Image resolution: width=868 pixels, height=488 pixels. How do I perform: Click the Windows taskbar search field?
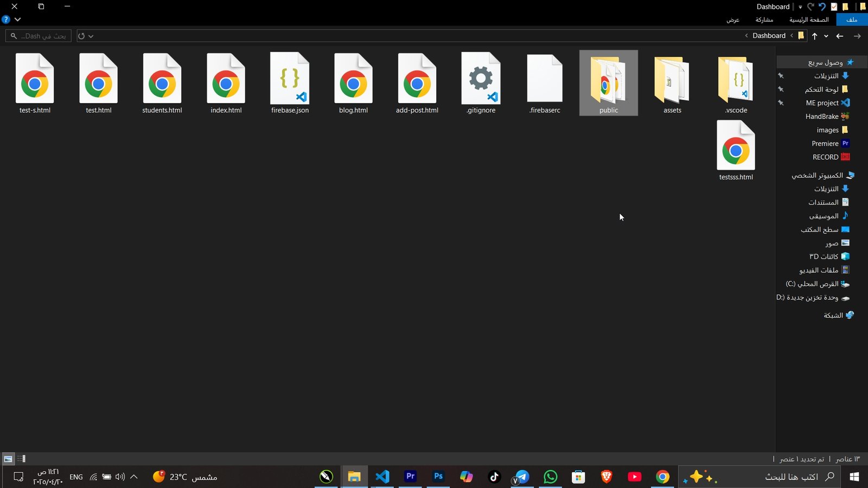point(758,477)
